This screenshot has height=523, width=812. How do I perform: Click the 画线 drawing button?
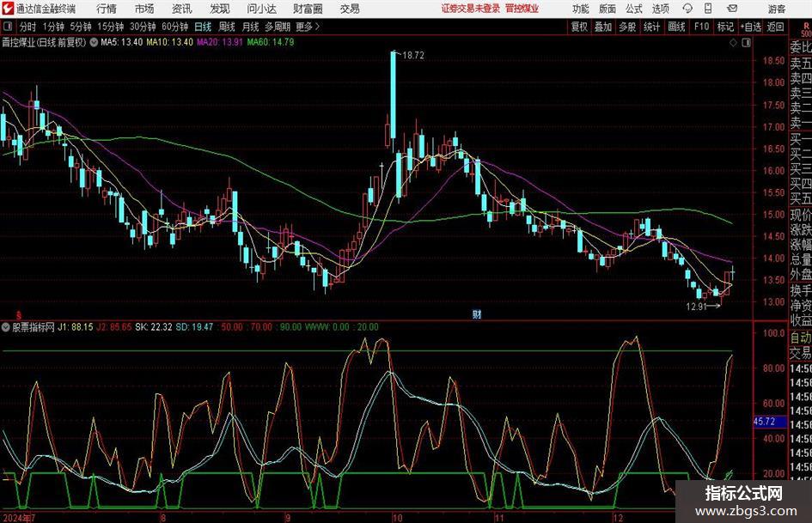click(676, 27)
